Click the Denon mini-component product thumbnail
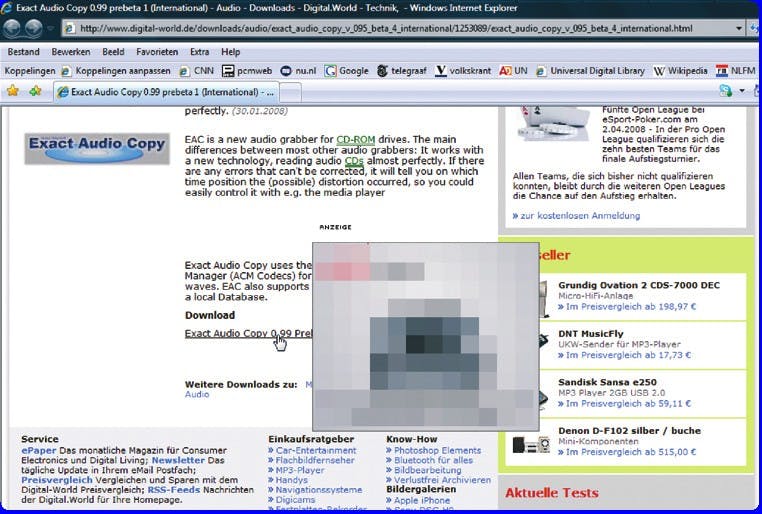 pyautogui.click(x=531, y=444)
